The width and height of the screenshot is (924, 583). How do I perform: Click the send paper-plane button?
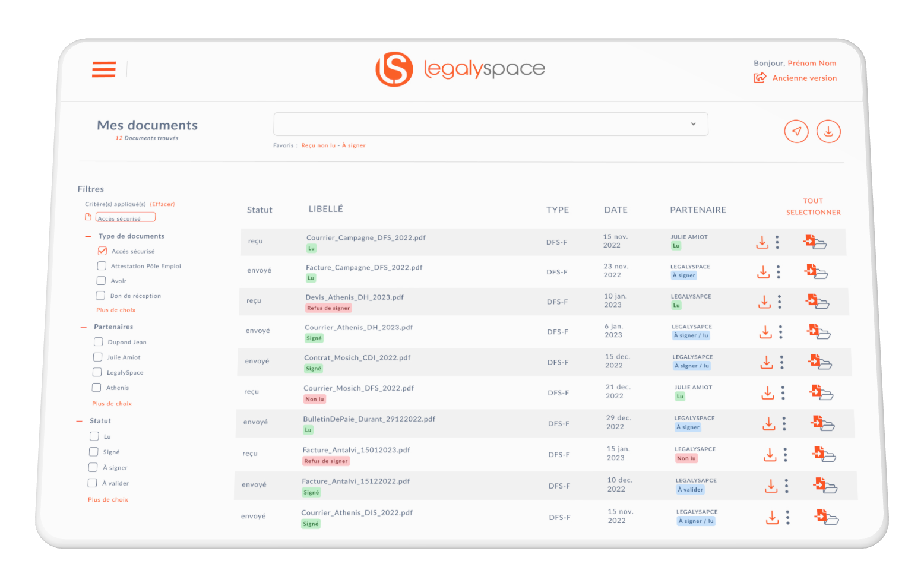pos(796,131)
